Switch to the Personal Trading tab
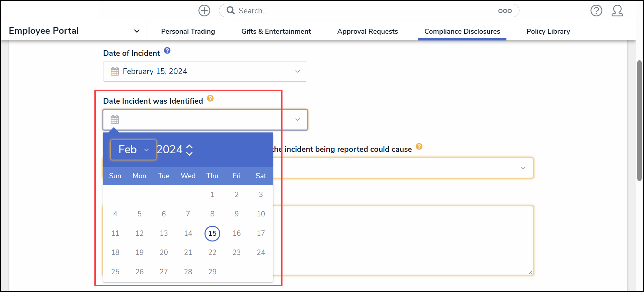The height and width of the screenshot is (292, 644). [x=188, y=31]
